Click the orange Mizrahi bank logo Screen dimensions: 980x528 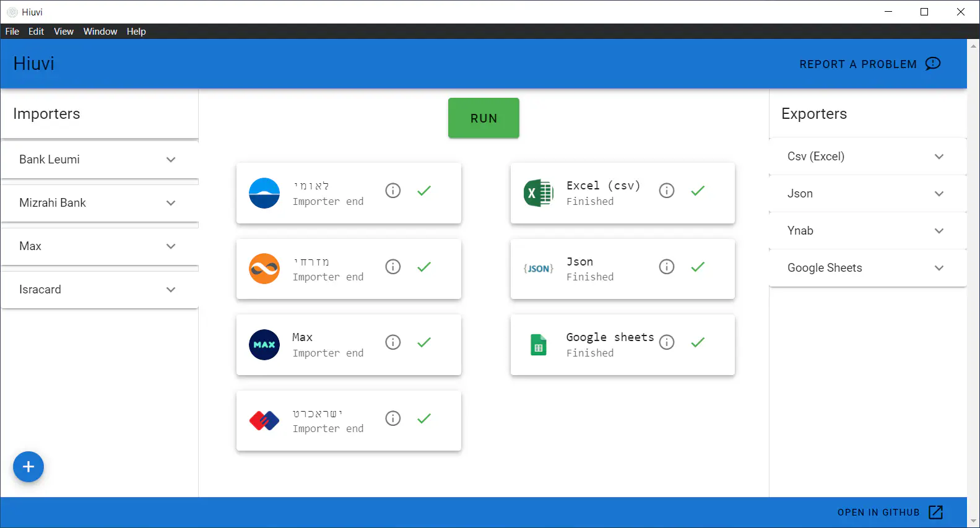[x=264, y=269]
